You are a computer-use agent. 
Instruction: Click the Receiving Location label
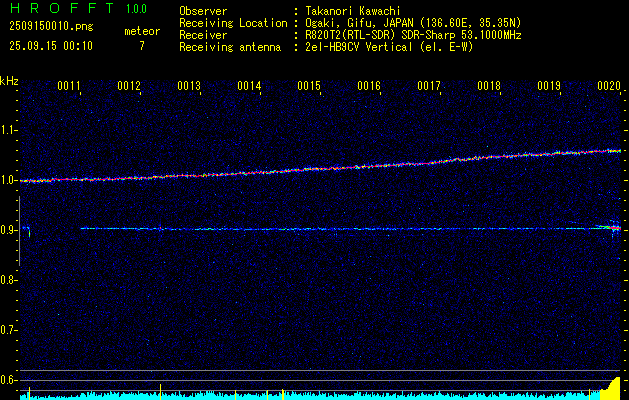pos(233,23)
